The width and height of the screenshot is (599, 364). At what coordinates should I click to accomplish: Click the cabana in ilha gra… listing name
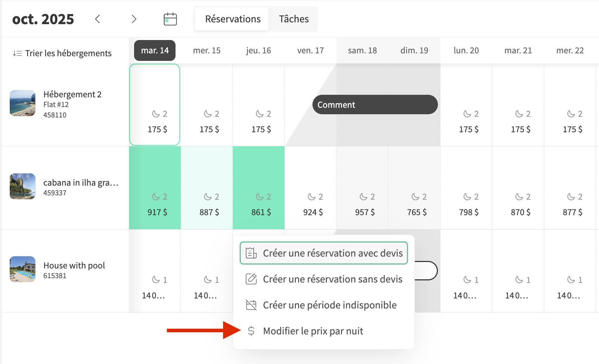[x=81, y=183]
